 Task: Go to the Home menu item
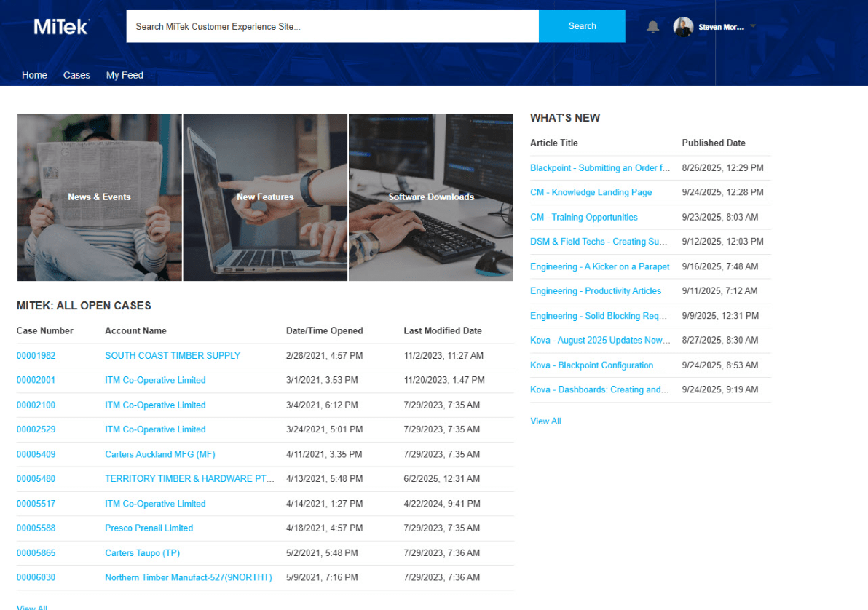(34, 75)
